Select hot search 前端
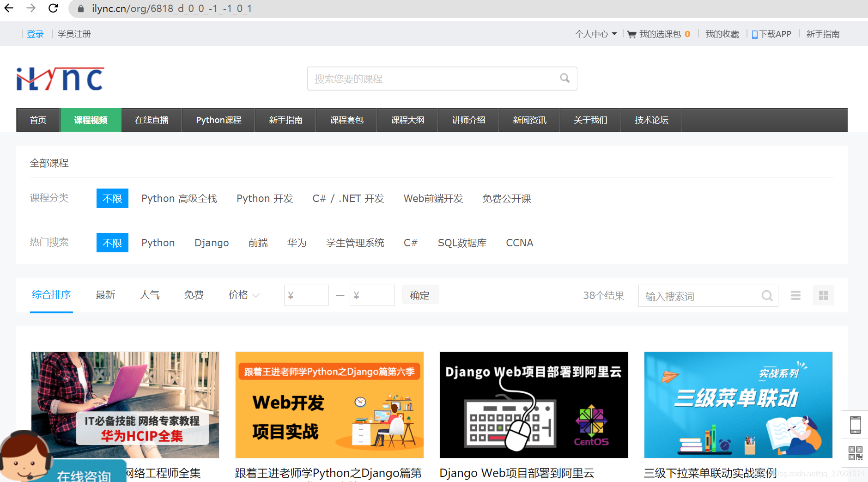Screen dimensions: 868x482 pyautogui.click(x=258, y=243)
